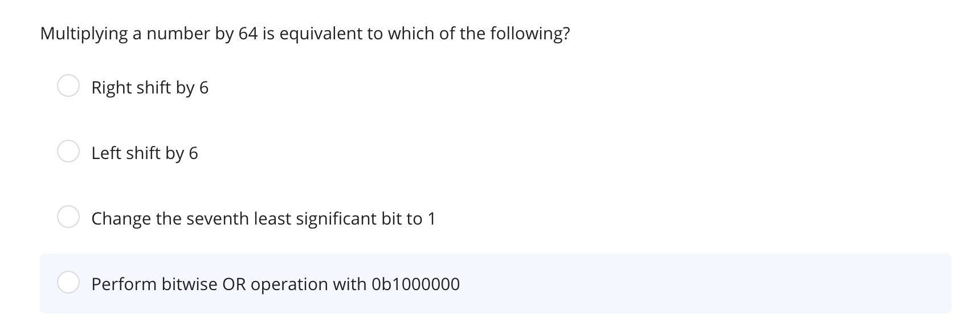Click the 'Right shift by 6' answer text
The width and height of the screenshot is (980, 334).
(x=150, y=88)
